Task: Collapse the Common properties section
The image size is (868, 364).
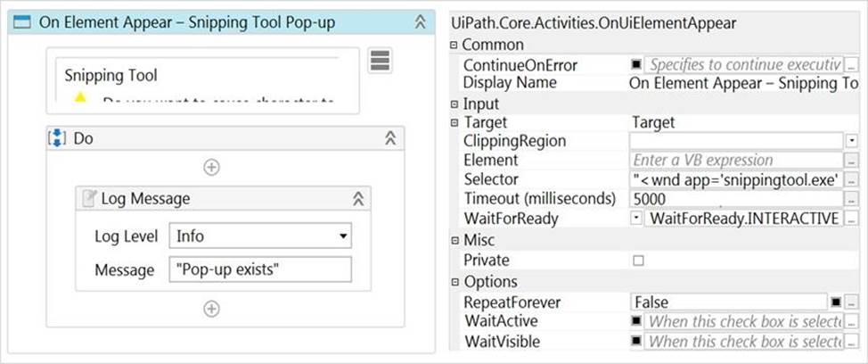Action: coord(454,45)
